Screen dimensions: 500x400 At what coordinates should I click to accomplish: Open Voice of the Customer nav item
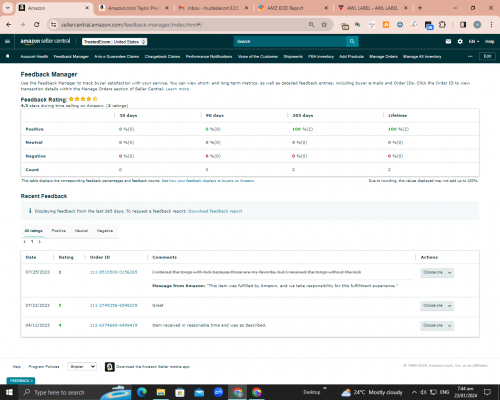(x=258, y=57)
